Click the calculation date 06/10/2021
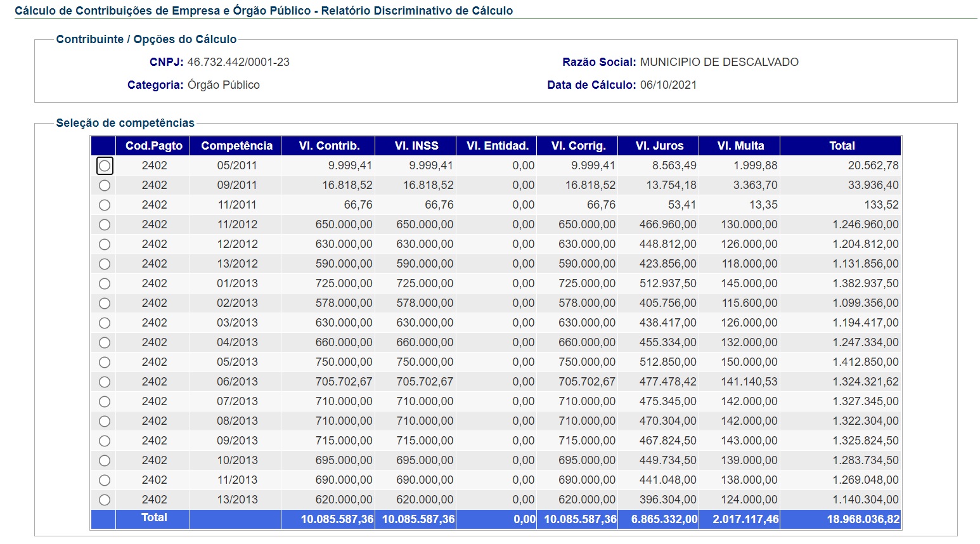The image size is (980, 544). (x=668, y=85)
